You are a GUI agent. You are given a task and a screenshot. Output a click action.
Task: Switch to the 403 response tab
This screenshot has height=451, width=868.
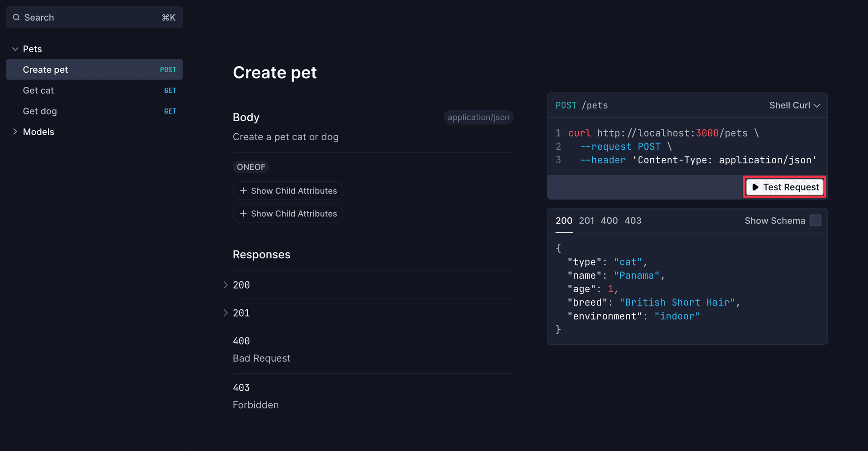point(633,221)
